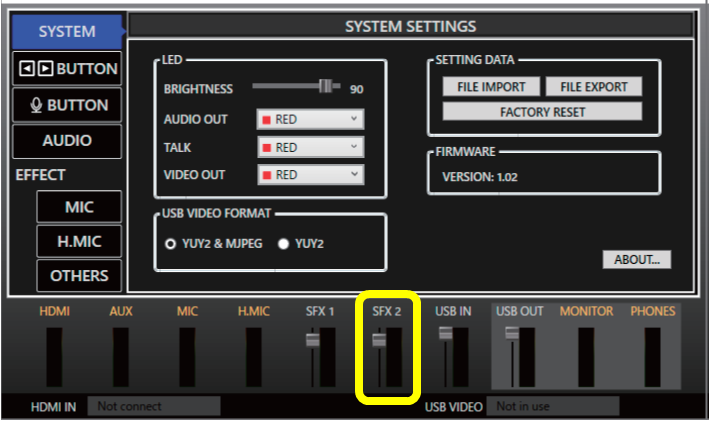
Task: Expand the VIDEO OUT LED color dropdown
Action: click(310, 175)
